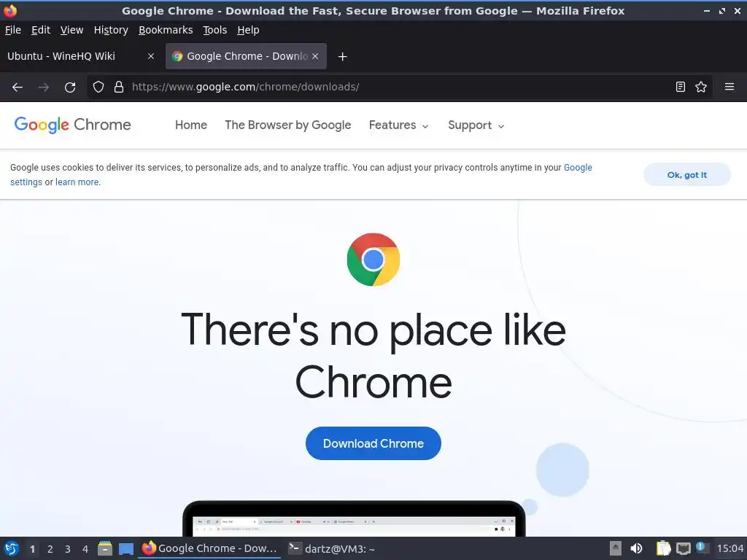Open the History menu
This screenshot has height=560, width=747.
tap(111, 30)
